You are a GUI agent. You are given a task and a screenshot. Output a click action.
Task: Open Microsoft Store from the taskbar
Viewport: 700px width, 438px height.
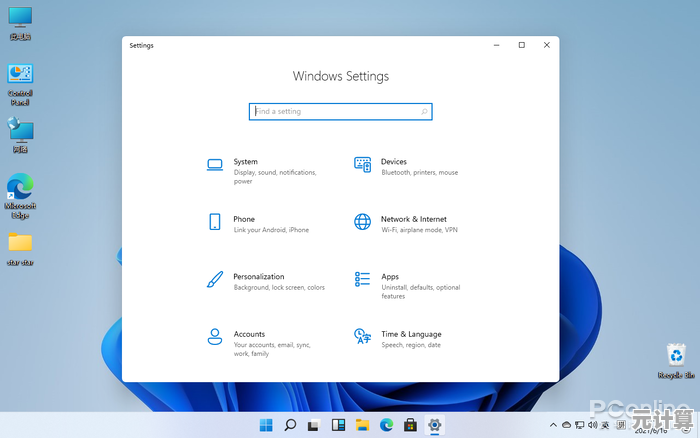410,425
